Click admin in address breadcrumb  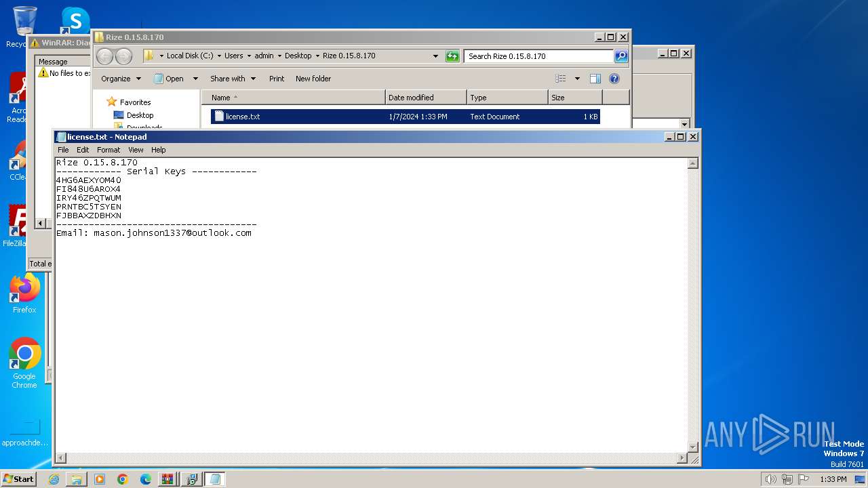[264, 56]
